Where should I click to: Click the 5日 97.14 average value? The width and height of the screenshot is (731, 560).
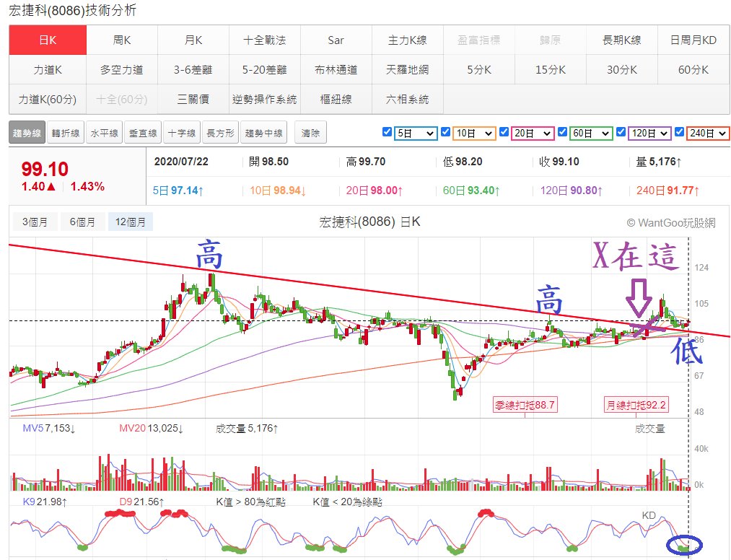(x=178, y=191)
